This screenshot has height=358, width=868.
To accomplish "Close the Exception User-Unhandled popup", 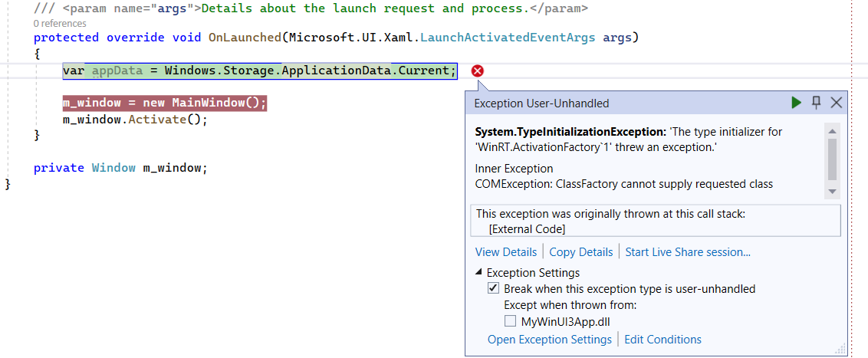I will (837, 102).
